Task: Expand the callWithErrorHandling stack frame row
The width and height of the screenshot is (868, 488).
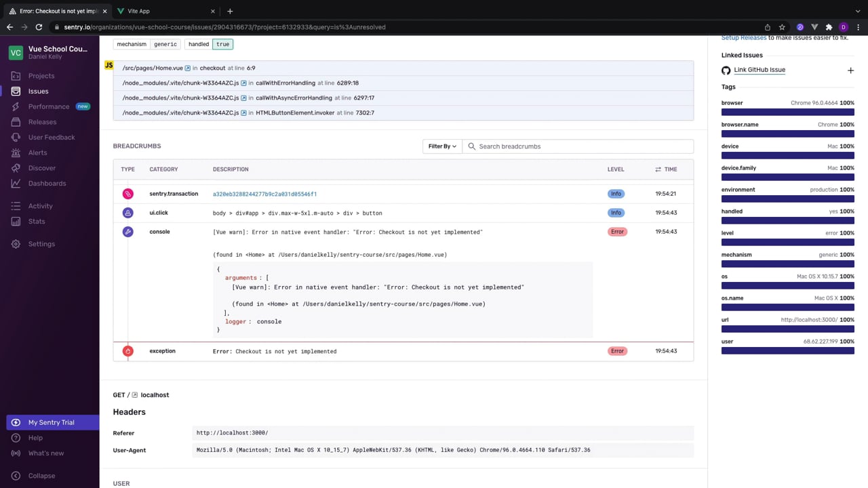Action: 403,83
